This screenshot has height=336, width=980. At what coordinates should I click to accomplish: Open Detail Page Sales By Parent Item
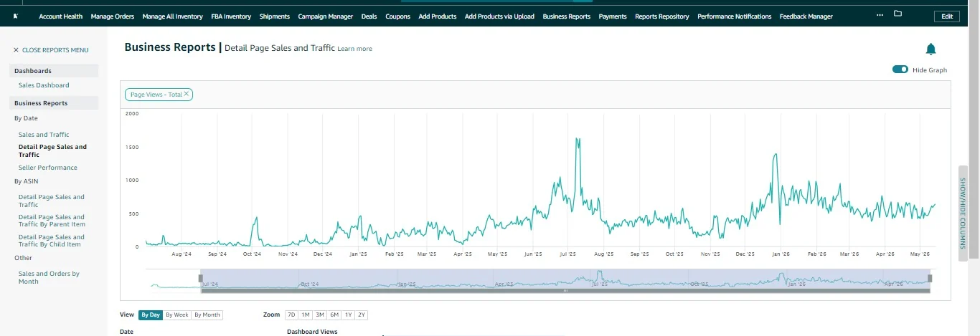coord(52,221)
